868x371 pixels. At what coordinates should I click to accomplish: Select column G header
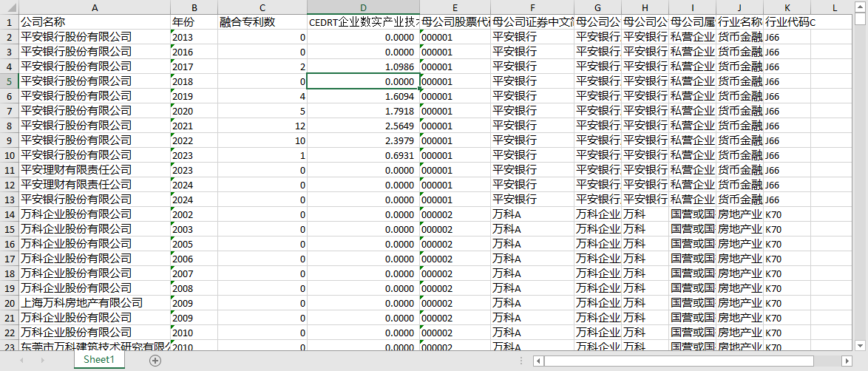coord(598,7)
